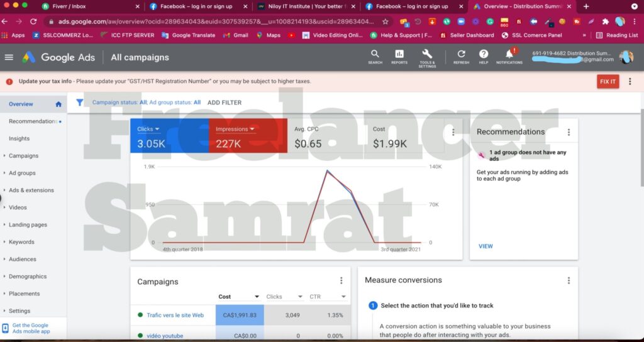Open the Reports icon
Screen dimensions: 644x342
(399, 55)
